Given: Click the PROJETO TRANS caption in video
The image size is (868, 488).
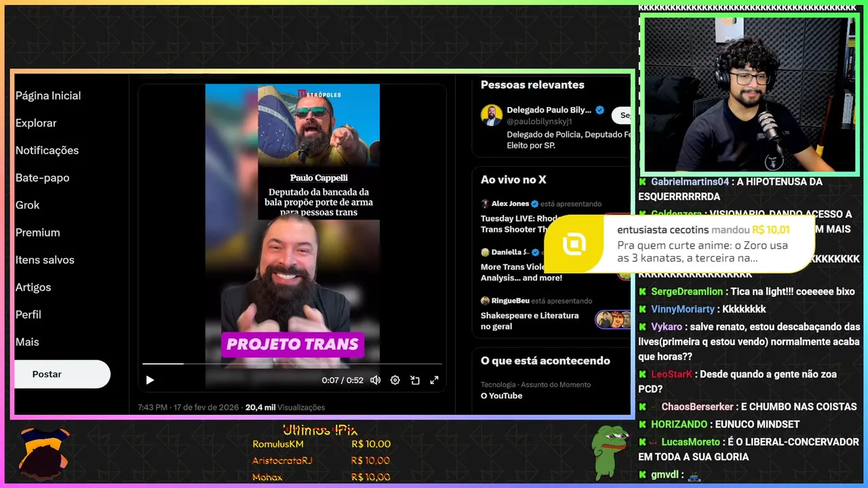Looking at the screenshot, I should tap(292, 344).
